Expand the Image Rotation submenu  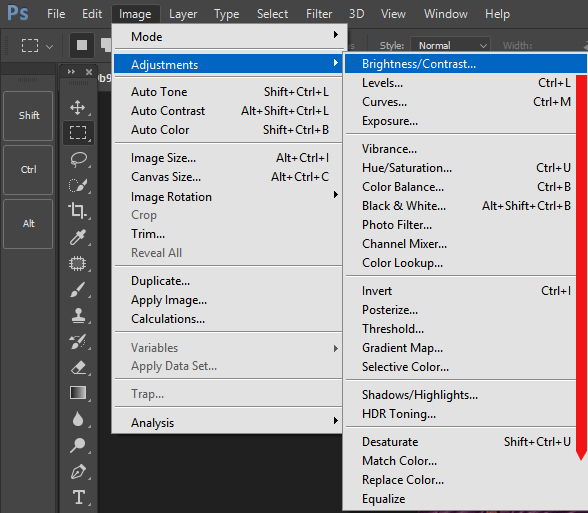(x=229, y=196)
